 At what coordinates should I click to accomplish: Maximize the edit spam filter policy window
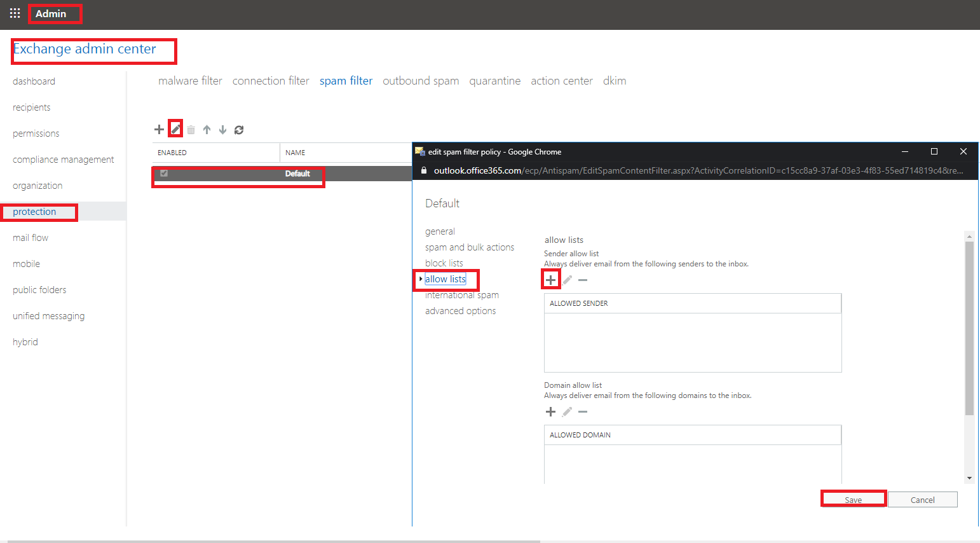coord(934,151)
